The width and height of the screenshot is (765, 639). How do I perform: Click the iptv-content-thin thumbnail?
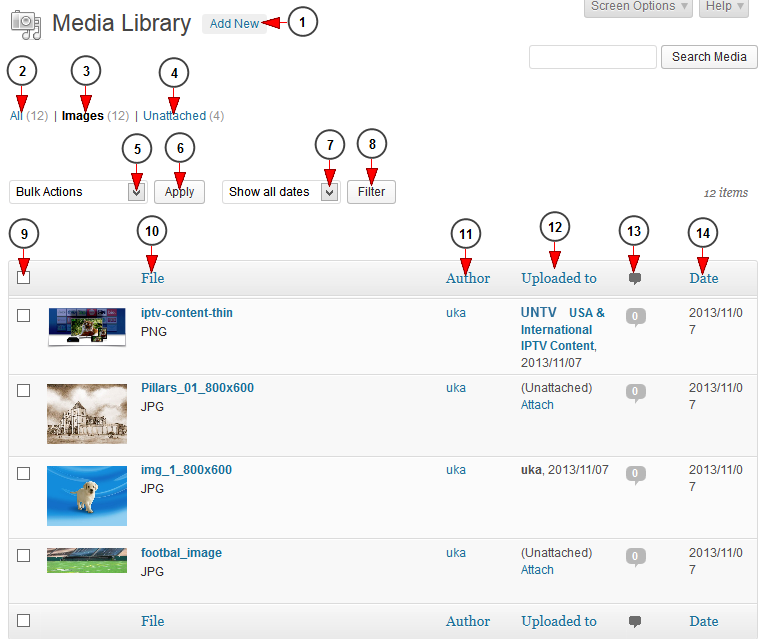87,327
